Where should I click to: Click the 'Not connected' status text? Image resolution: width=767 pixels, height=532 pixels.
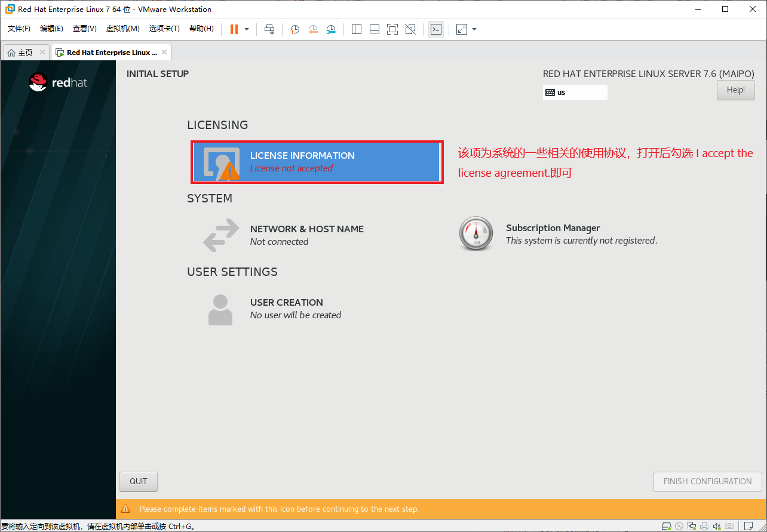pos(279,242)
